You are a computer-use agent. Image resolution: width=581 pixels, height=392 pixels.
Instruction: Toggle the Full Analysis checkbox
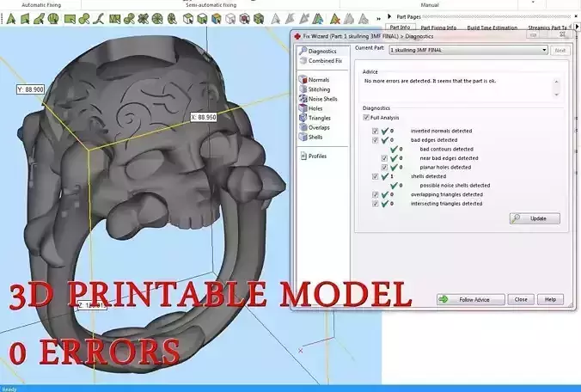[366, 118]
